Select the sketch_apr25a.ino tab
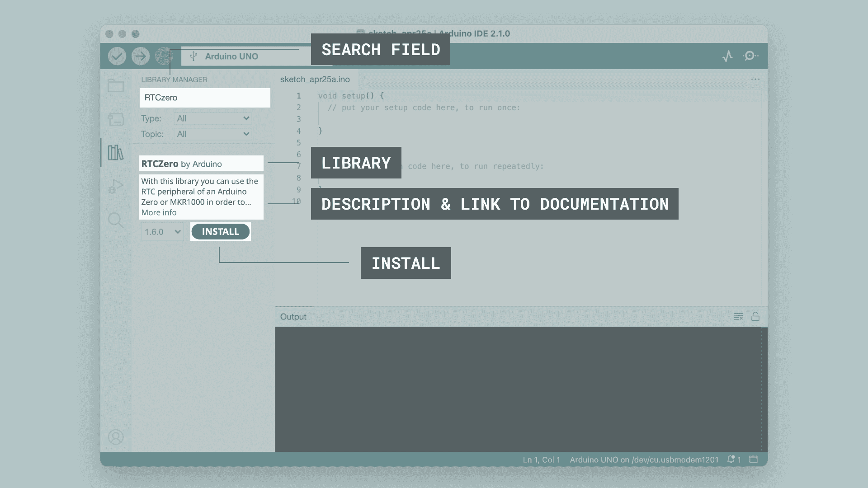Viewport: 868px width, 488px height. pyautogui.click(x=315, y=80)
